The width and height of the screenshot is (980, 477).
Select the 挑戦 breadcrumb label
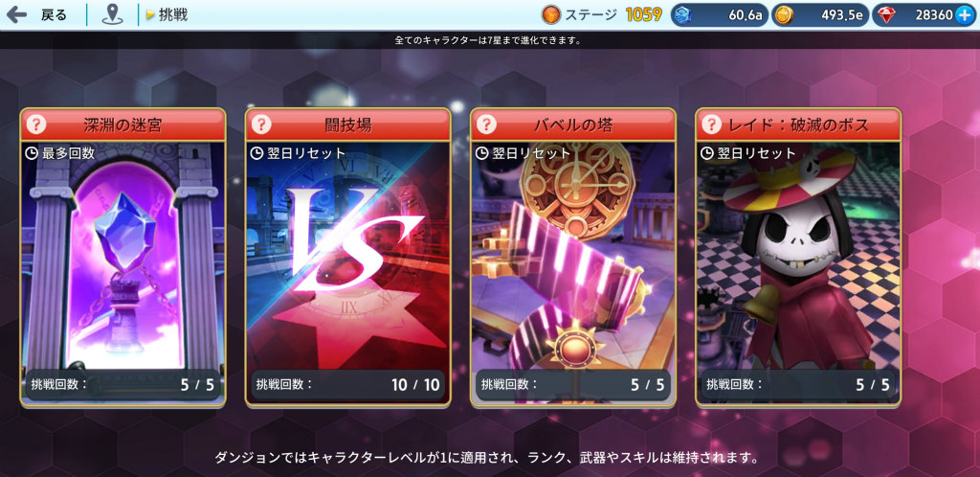(x=172, y=15)
